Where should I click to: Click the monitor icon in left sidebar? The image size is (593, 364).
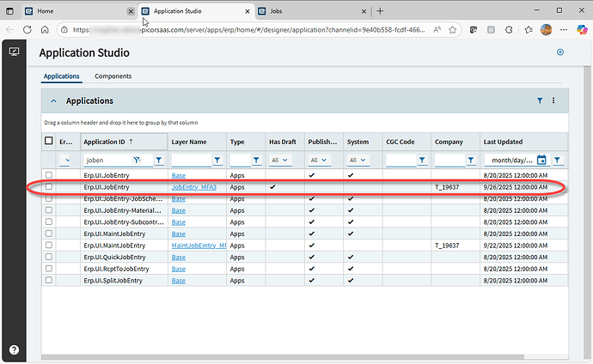click(x=14, y=52)
